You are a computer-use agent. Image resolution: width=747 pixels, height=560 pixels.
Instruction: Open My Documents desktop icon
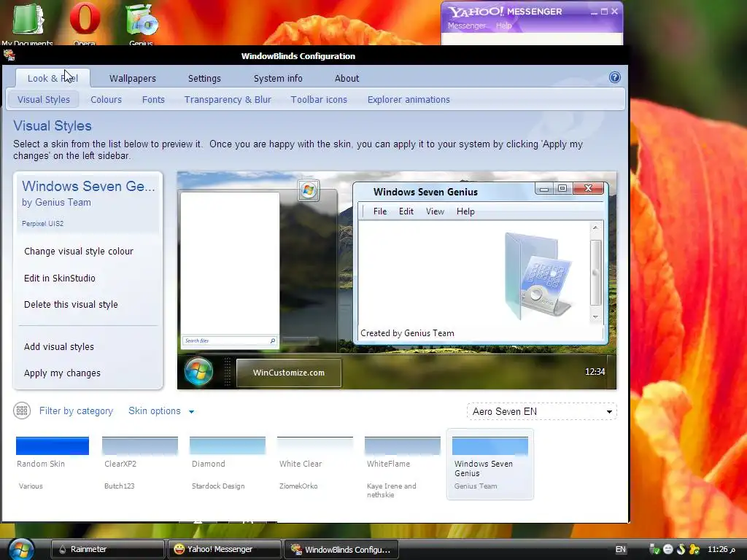pos(27,24)
